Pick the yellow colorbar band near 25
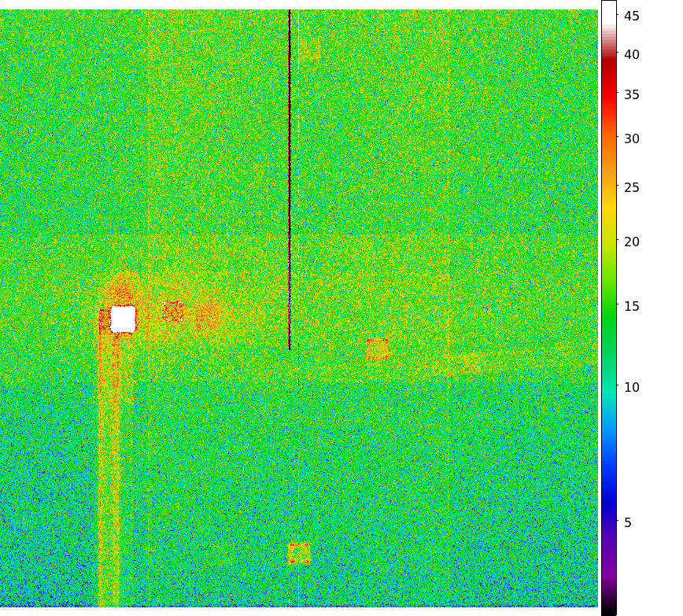Image resolution: width=683 pixels, height=616 pixels. [608, 189]
